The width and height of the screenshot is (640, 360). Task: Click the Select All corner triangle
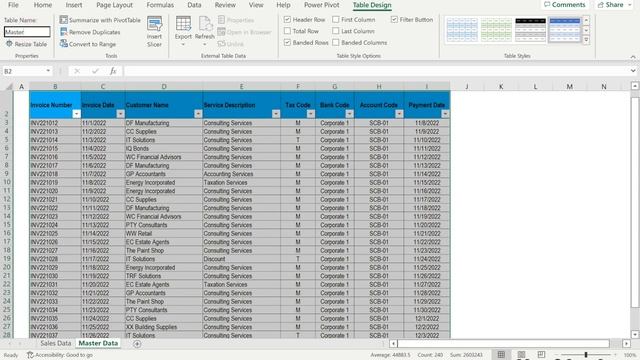(9, 87)
